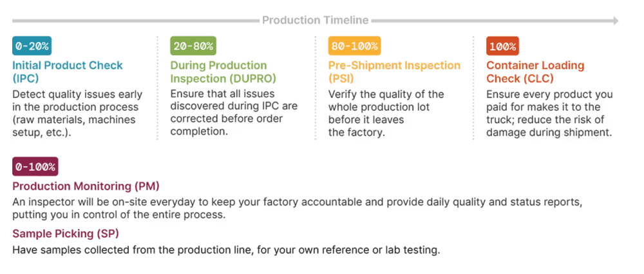Screen dimensions: 644x274
Task: Click the Production Timeline label
Action: point(316,20)
